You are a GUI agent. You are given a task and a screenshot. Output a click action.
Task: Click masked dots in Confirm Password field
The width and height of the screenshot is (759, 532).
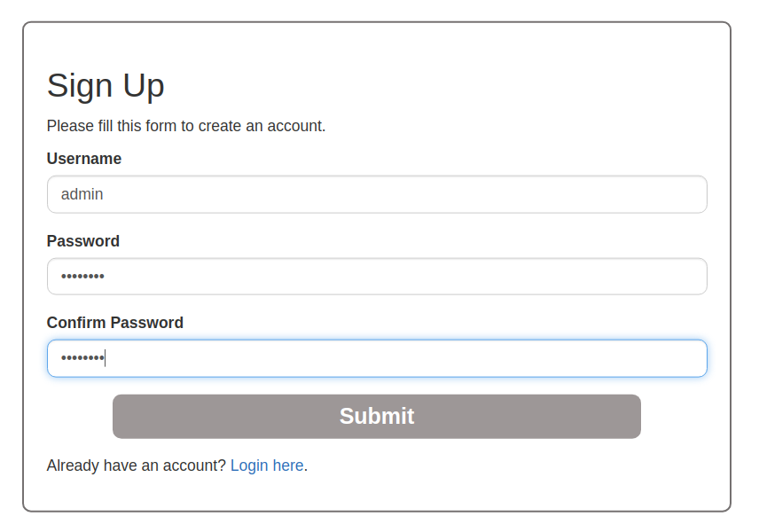coord(82,358)
